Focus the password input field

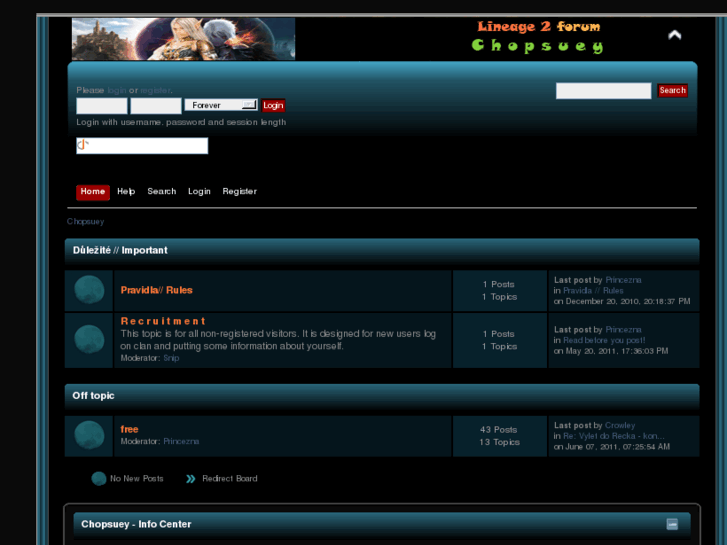(156, 106)
